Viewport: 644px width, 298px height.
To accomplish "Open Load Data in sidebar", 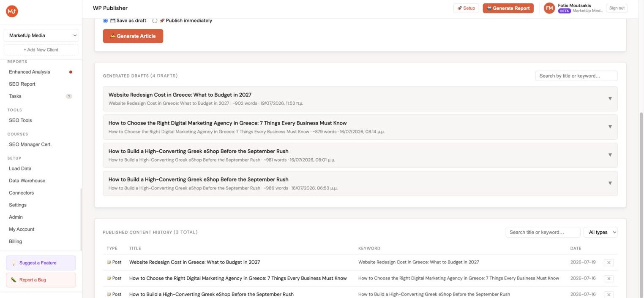I will 20,168.
